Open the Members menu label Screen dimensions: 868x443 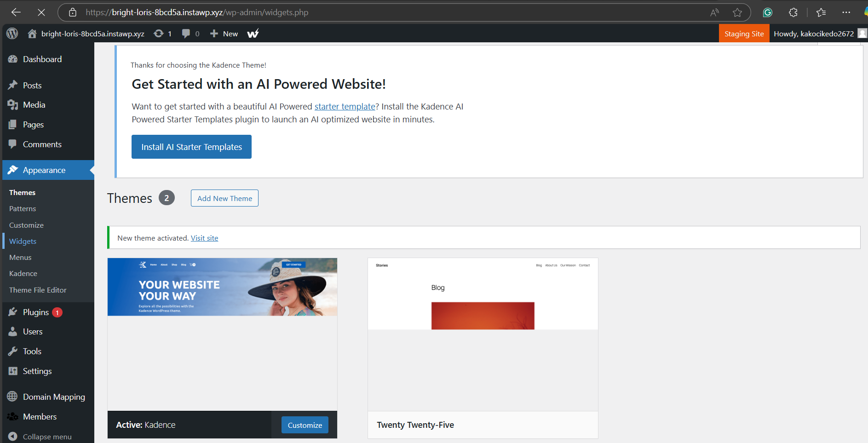coord(40,417)
